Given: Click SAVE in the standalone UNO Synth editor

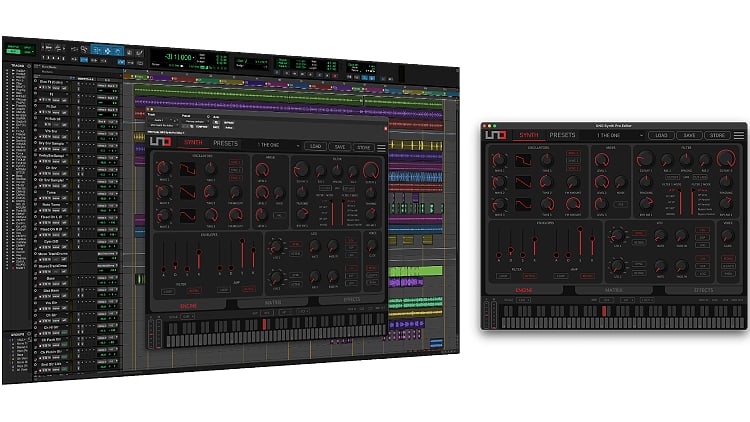Looking at the screenshot, I should point(689,135).
